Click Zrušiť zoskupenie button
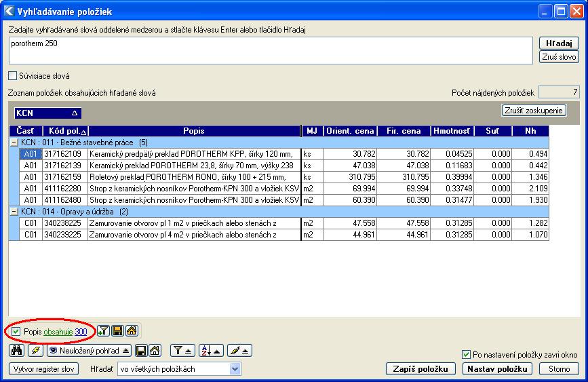Screen dimensions: 588x382 pyautogui.click(x=534, y=111)
